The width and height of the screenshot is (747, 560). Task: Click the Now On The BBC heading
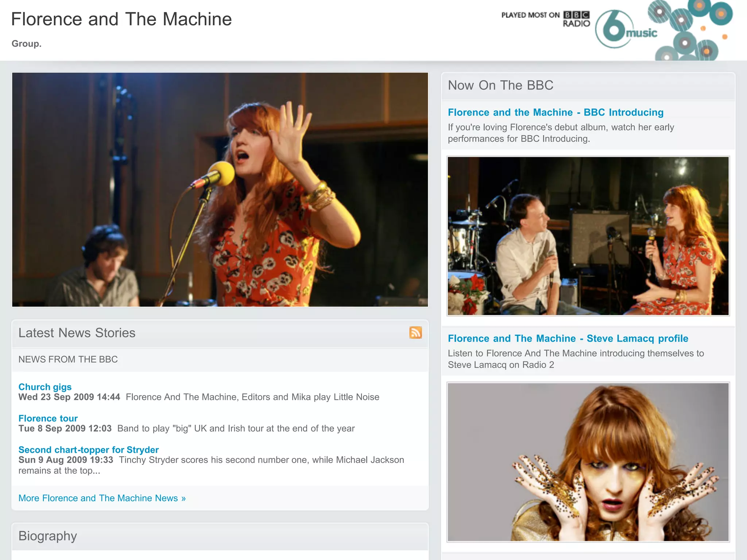pos(500,85)
